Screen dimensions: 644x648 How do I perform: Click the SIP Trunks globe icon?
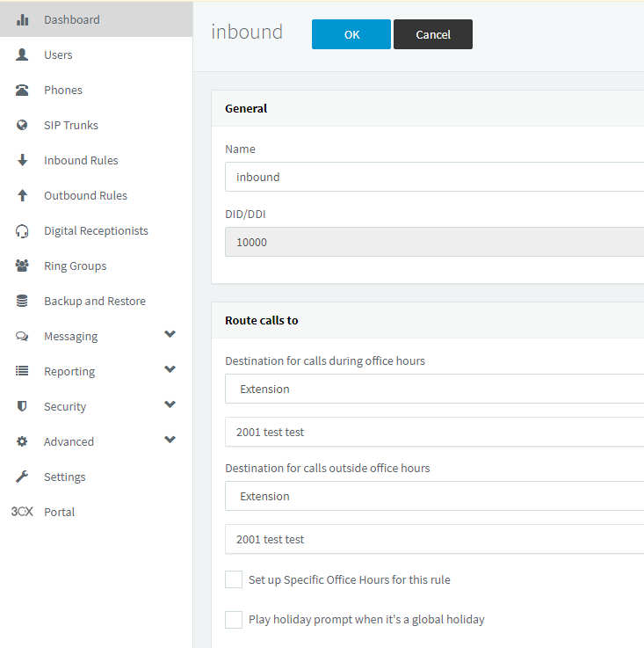(22, 125)
